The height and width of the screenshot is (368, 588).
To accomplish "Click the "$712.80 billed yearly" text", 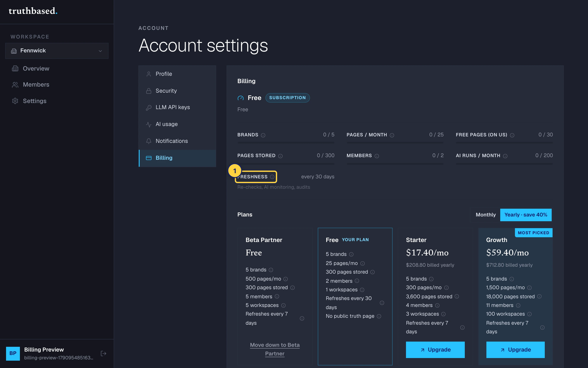I will pyautogui.click(x=509, y=265).
